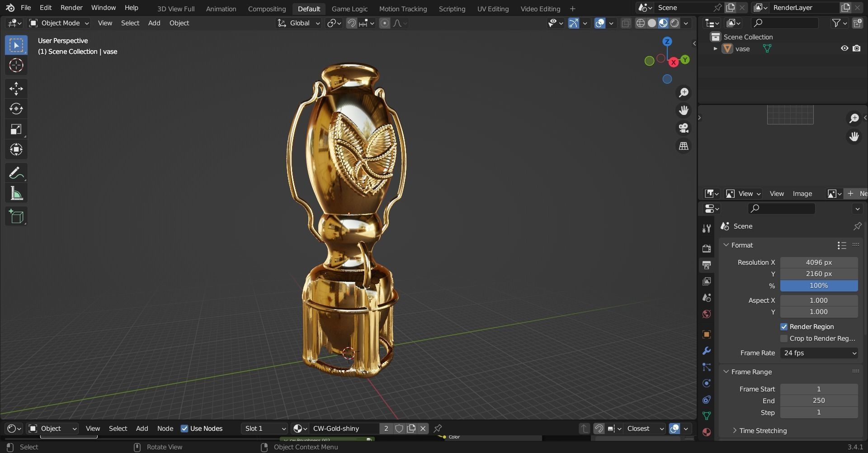
Task: Open the Material properties tab
Action: (x=707, y=432)
